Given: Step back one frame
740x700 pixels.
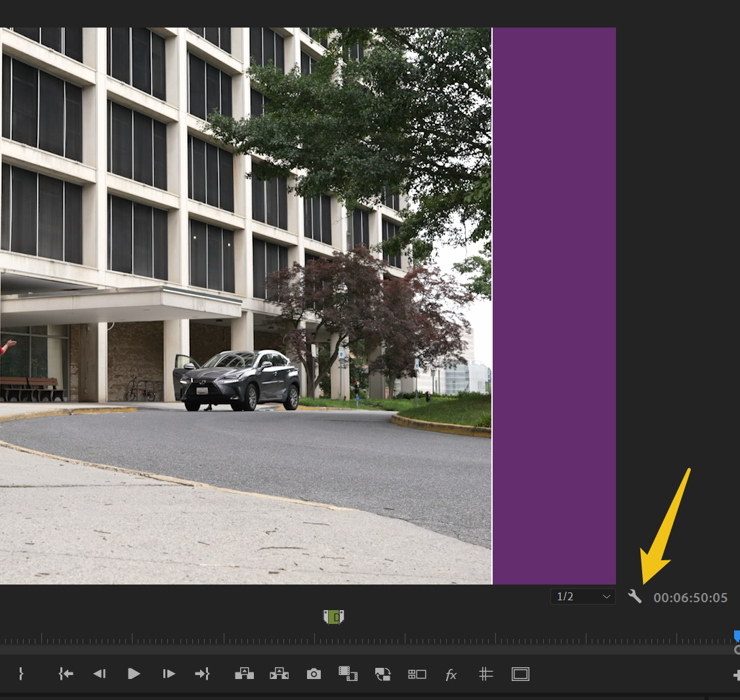Looking at the screenshot, I should coord(100,674).
